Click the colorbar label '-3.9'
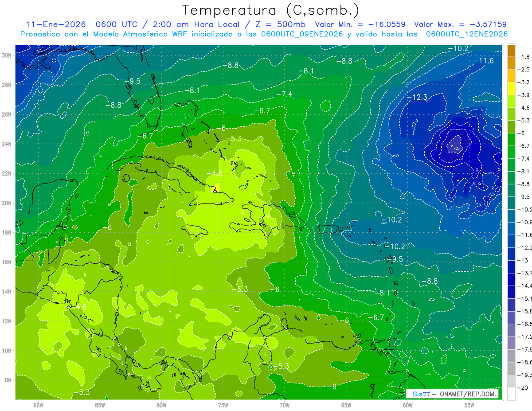Screen dimensions: 532x411 click(524, 95)
